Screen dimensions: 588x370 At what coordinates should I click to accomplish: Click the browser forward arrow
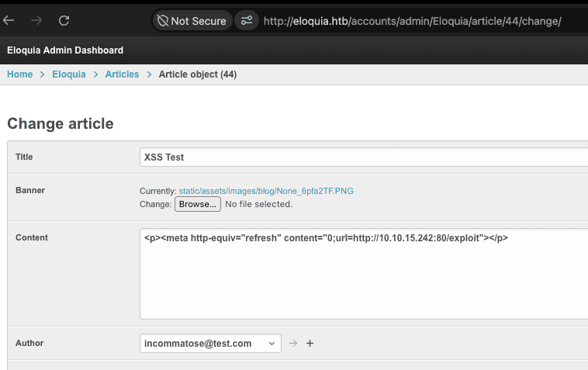coord(36,20)
